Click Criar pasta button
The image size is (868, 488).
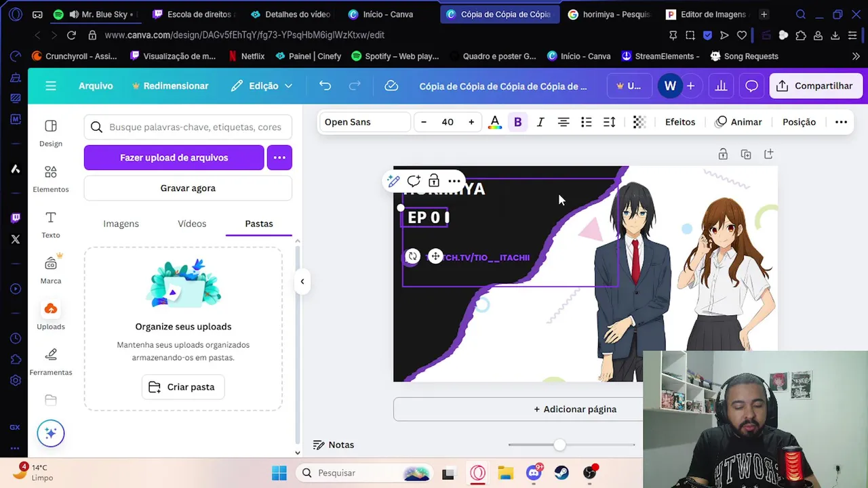pos(183,387)
